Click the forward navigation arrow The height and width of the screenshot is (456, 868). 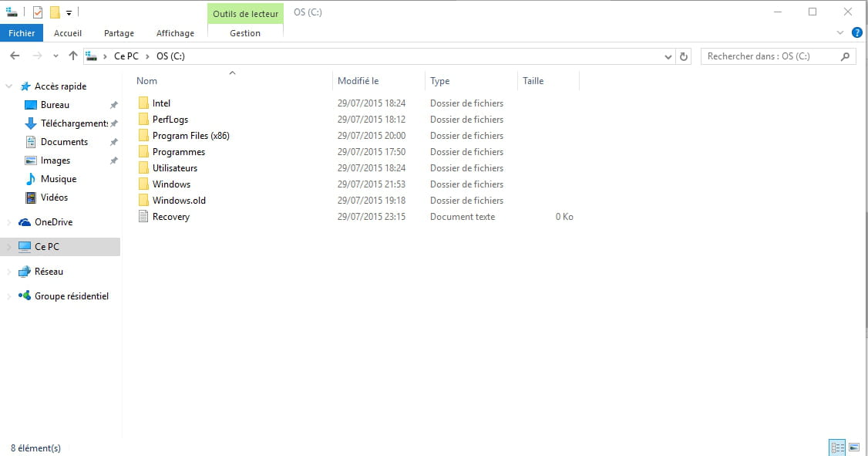point(37,56)
